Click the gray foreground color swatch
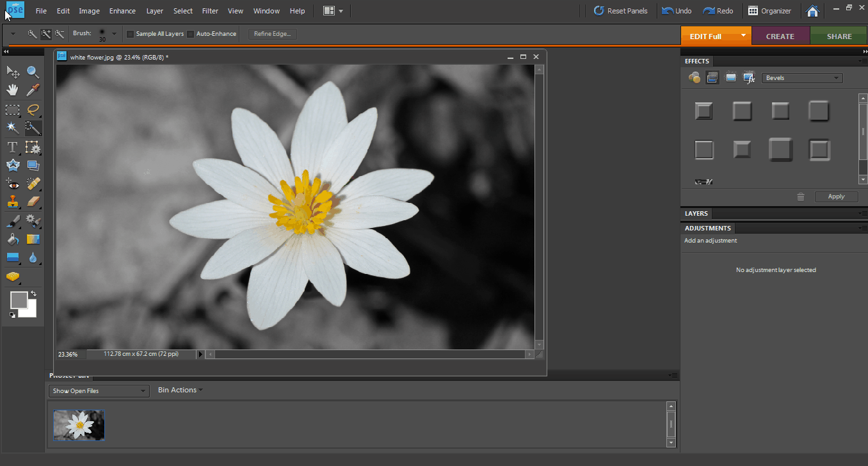 [x=18, y=299]
